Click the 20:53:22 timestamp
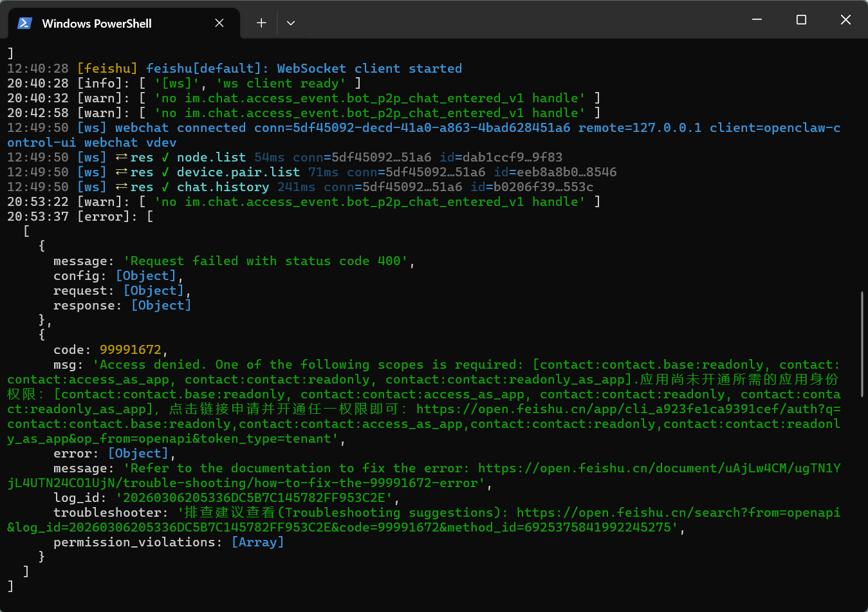This screenshot has width=868, height=612. point(38,201)
